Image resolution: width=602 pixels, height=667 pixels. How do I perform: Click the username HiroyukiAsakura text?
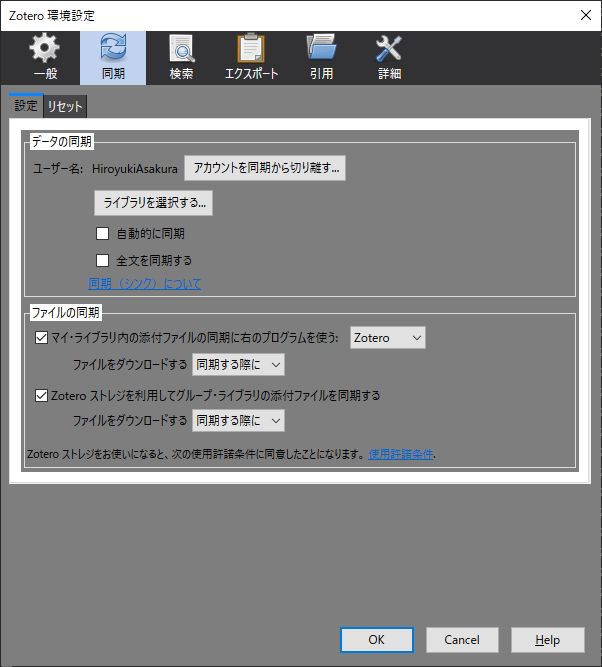point(134,169)
